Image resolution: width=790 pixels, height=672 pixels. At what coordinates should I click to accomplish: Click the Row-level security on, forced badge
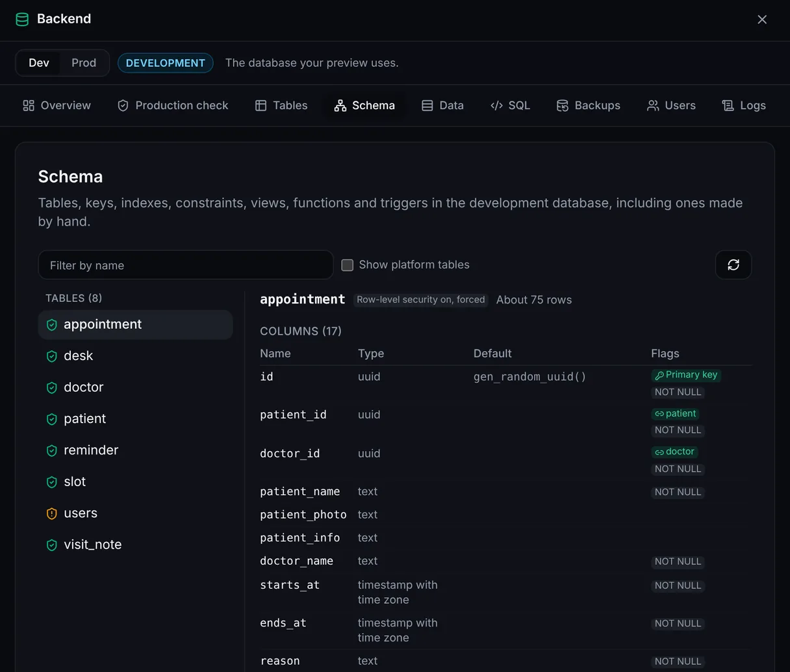[x=421, y=300]
